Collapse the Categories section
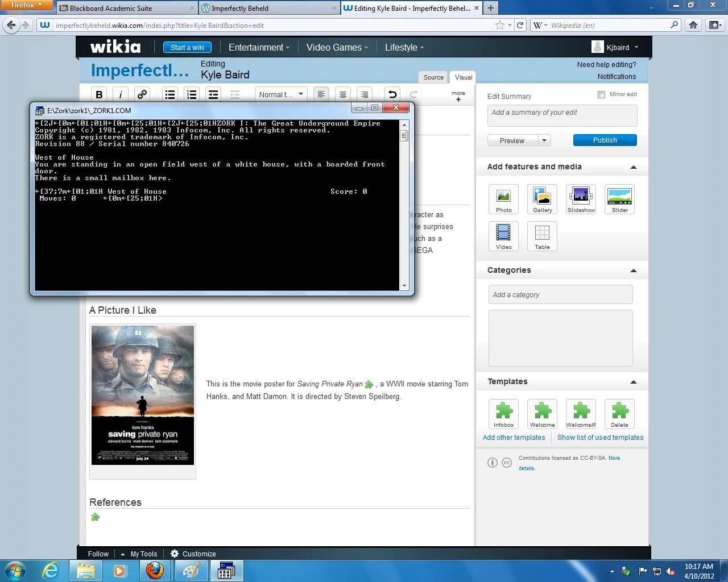Viewport: 728px width, 582px height. (x=634, y=271)
